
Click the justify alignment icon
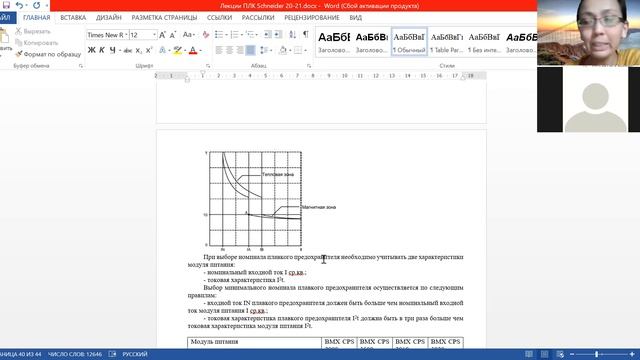251,50
